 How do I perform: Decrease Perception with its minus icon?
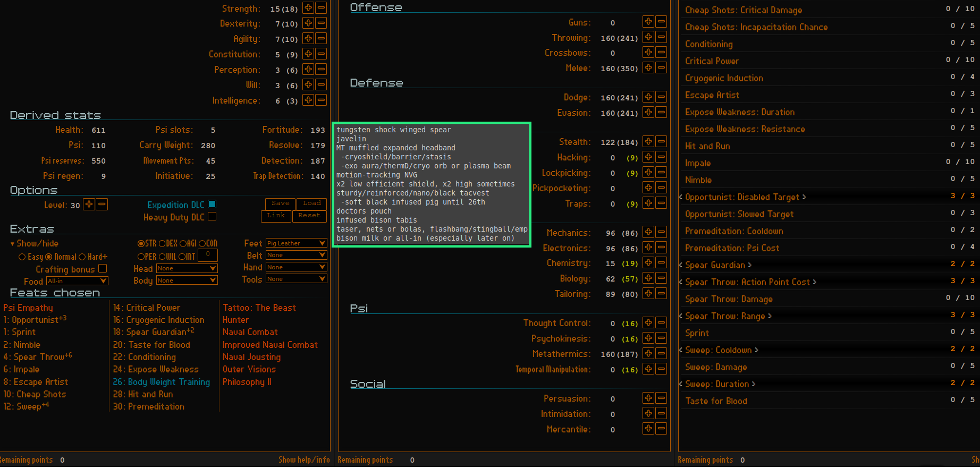pyautogui.click(x=321, y=70)
